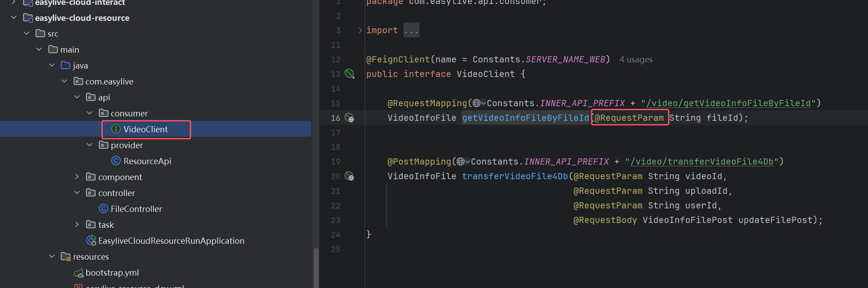Image resolution: width=868 pixels, height=288 pixels.
Task: Collapse the consumer package
Action: (89, 113)
